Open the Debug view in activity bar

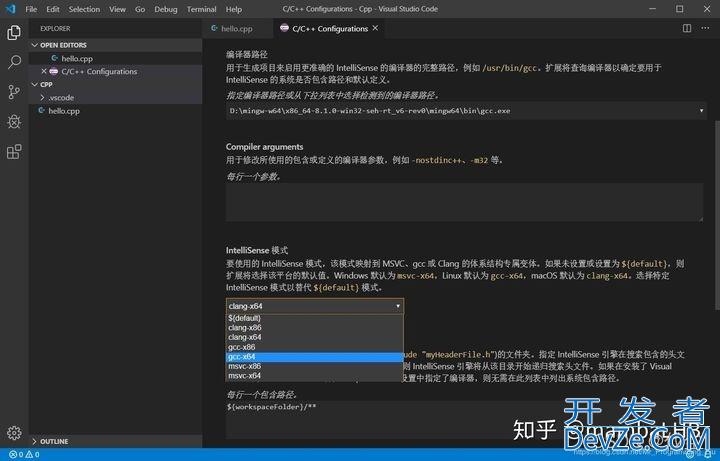click(x=14, y=122)
